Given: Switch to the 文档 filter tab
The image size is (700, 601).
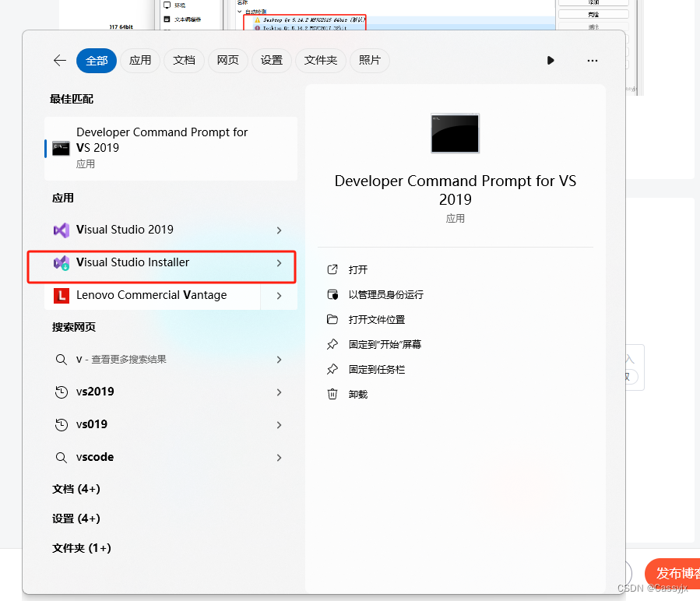Looking at the screenshot, I should (x=184, y=60).
